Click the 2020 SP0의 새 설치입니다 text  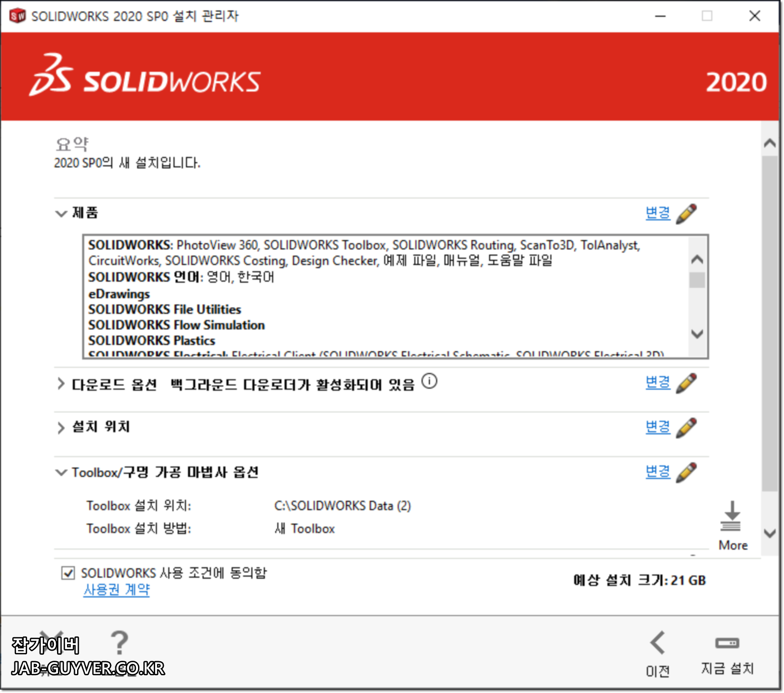tap(127, 163)
